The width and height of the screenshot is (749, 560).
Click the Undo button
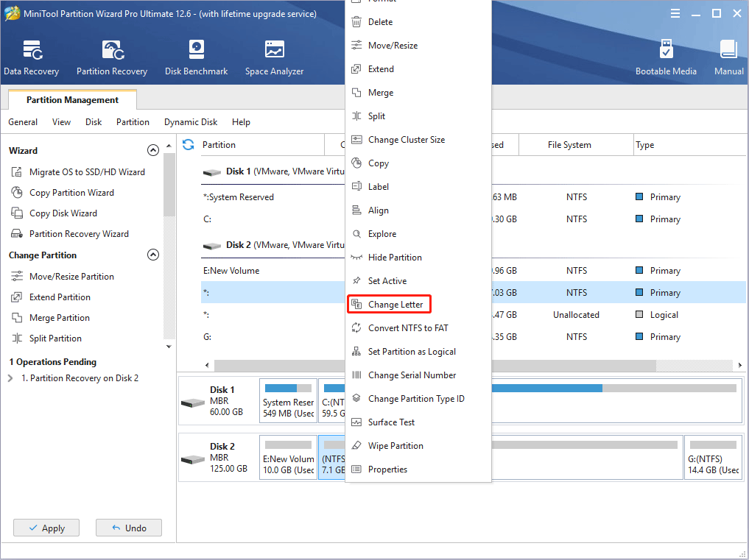[x=129, y=528]
